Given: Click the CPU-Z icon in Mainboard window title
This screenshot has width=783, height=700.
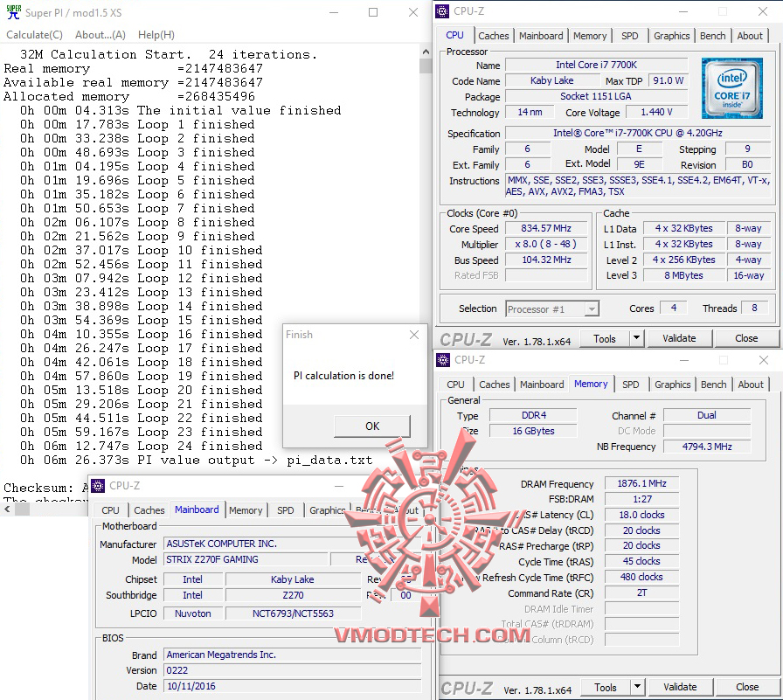Looking at the screenshot, I should point(98,485).
